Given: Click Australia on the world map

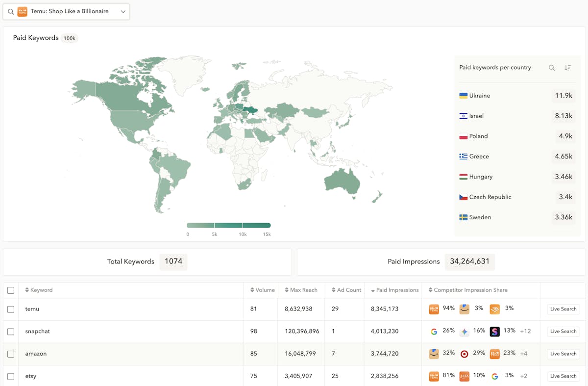Looking at the screenshot, I should pos(342,181).
